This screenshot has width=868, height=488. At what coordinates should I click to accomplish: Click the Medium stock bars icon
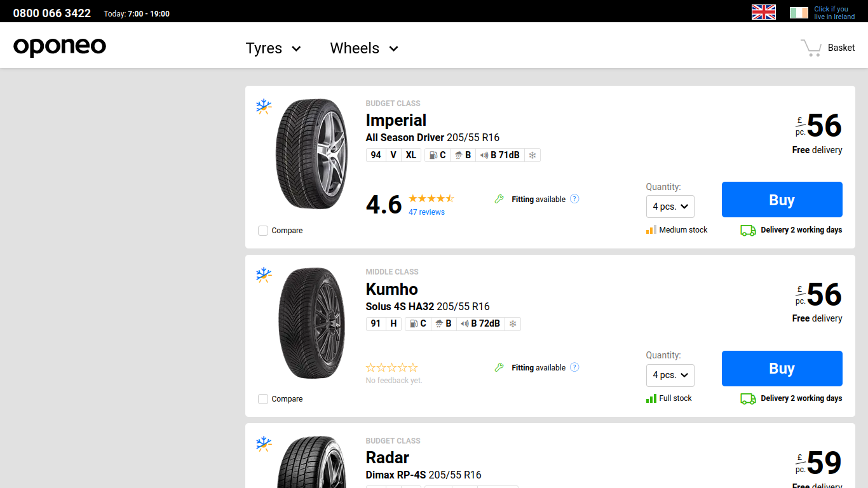tap(651, 229)
